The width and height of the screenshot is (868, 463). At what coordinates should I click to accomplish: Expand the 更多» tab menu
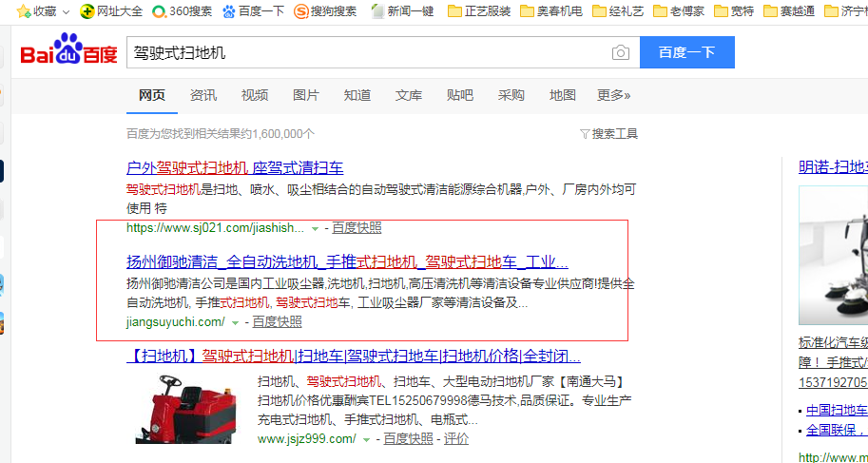point(613,95)
